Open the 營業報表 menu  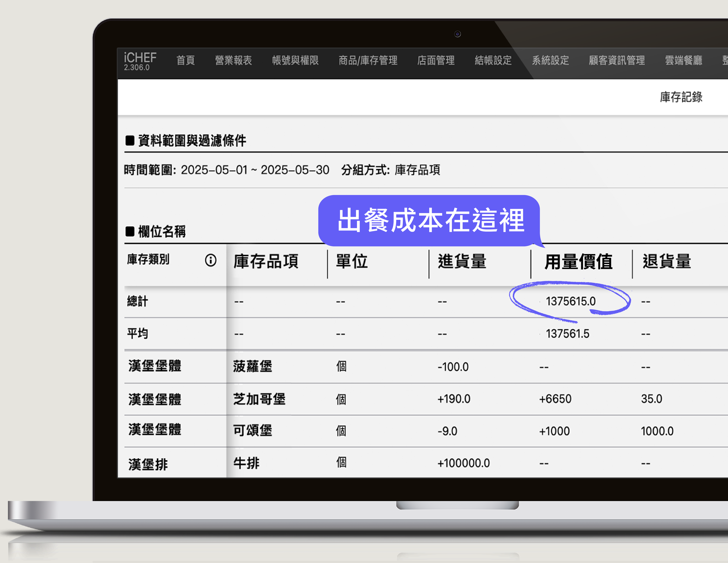click(x=233, y=60)
